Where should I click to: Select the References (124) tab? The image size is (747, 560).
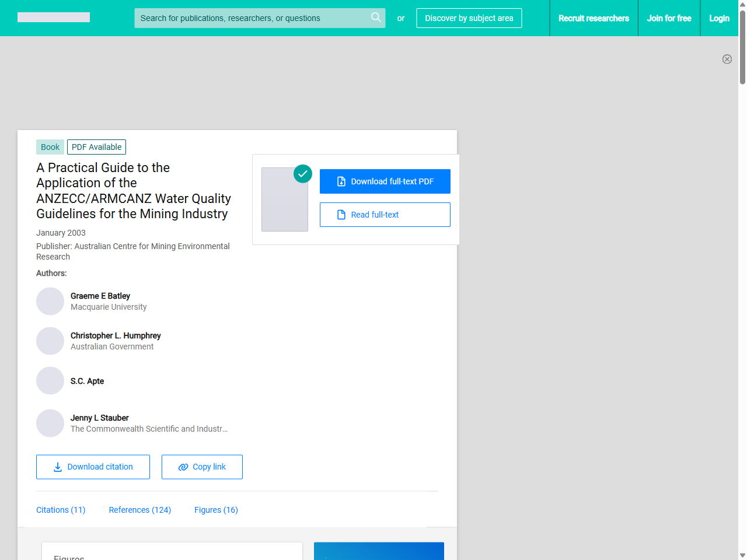(x=139, y=510)
